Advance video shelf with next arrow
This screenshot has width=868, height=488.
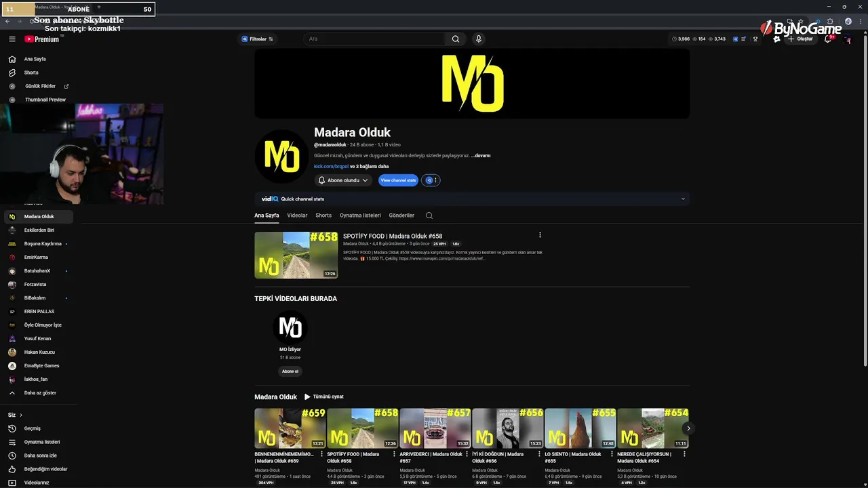click(x=688, y=428)
